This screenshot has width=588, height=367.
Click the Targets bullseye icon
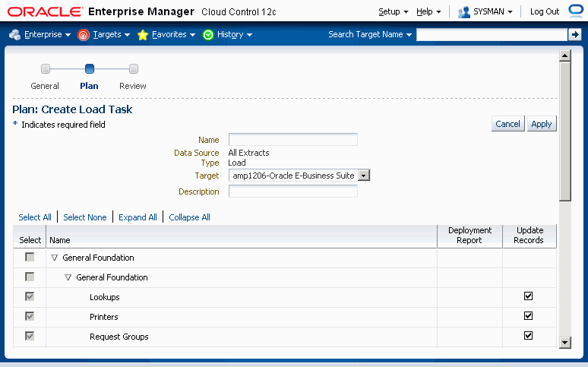pyautogui.click(x=84, y=35)
